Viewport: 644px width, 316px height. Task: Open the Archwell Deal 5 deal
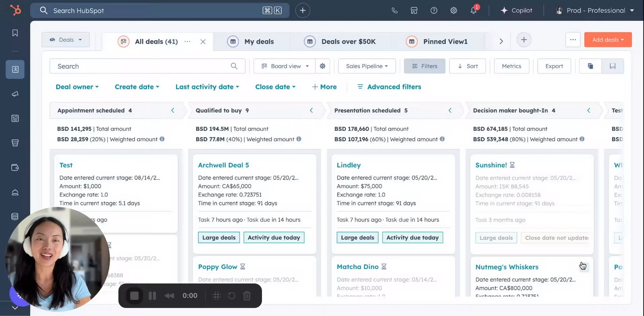pyautogui.click(x=224, y=165)
